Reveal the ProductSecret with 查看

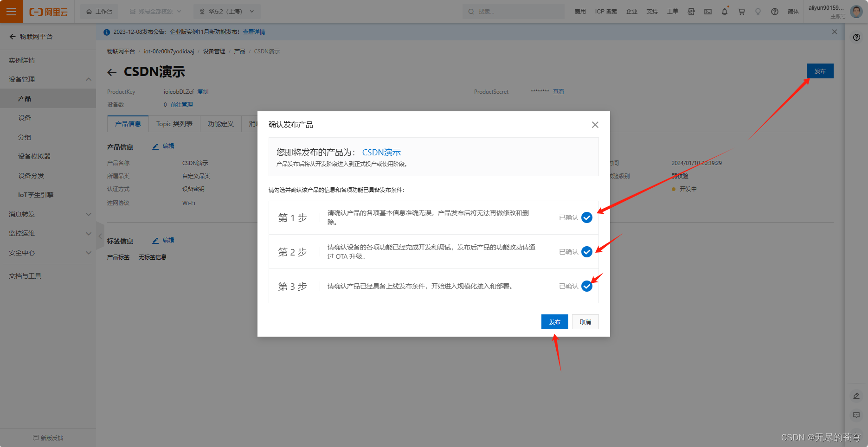[x=559, y=92]
